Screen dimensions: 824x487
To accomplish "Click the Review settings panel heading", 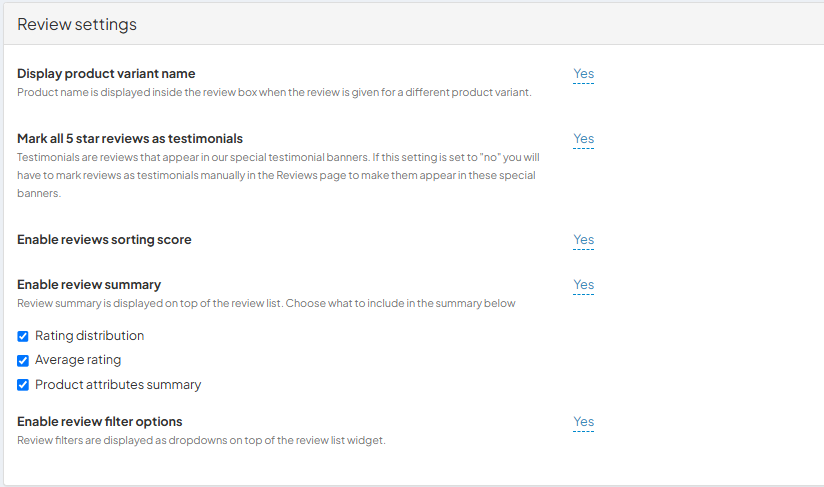I will [x=77, y=24].
